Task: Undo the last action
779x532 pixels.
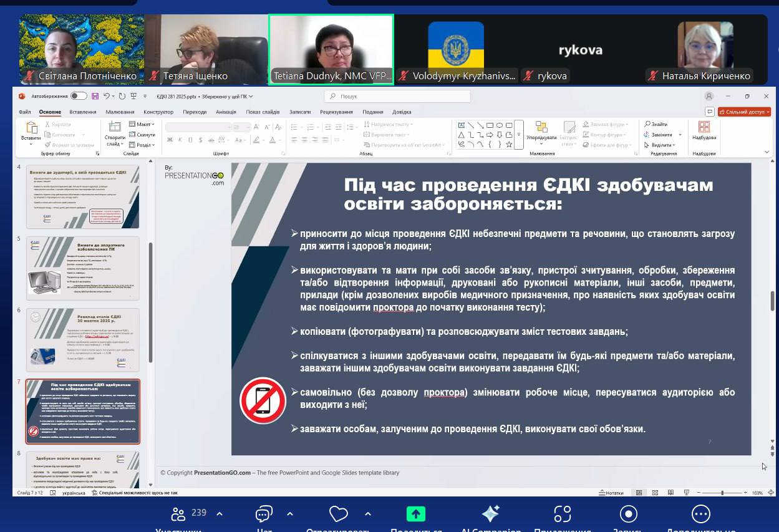Action: (107, 96)
